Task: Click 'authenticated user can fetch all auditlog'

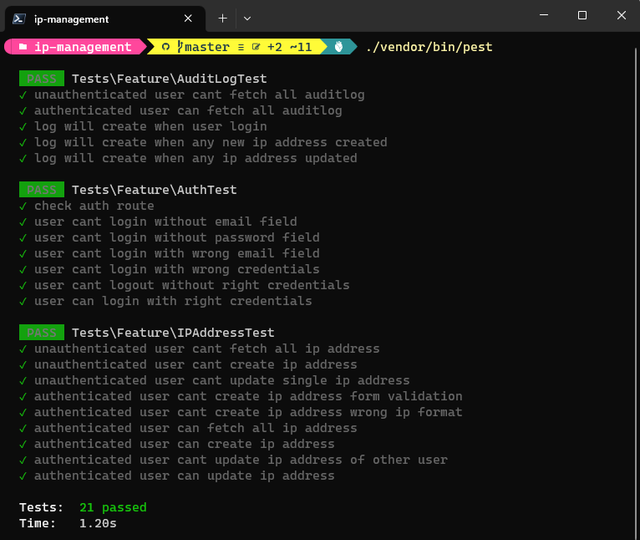Action: tap(188, 111)
